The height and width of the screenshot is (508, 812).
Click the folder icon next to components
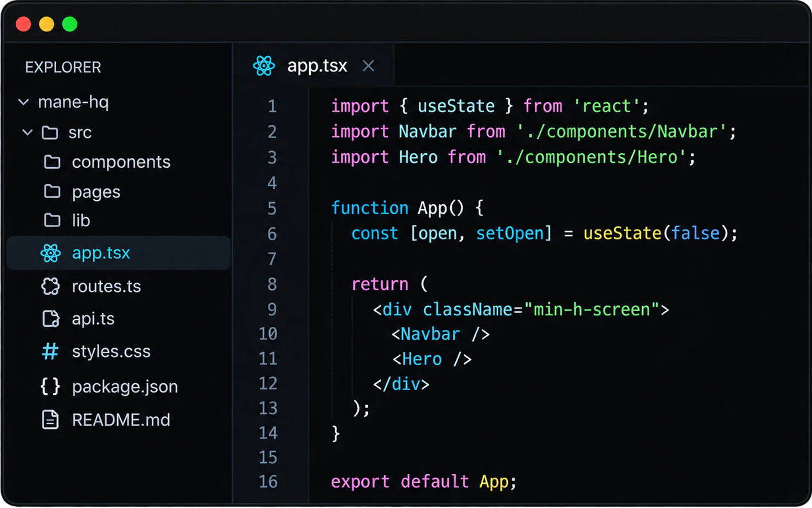click(x=52, y=161)
